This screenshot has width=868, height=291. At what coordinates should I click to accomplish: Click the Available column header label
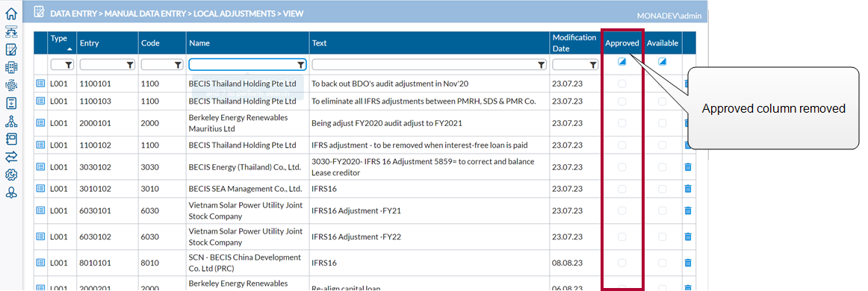pos(662,43)
